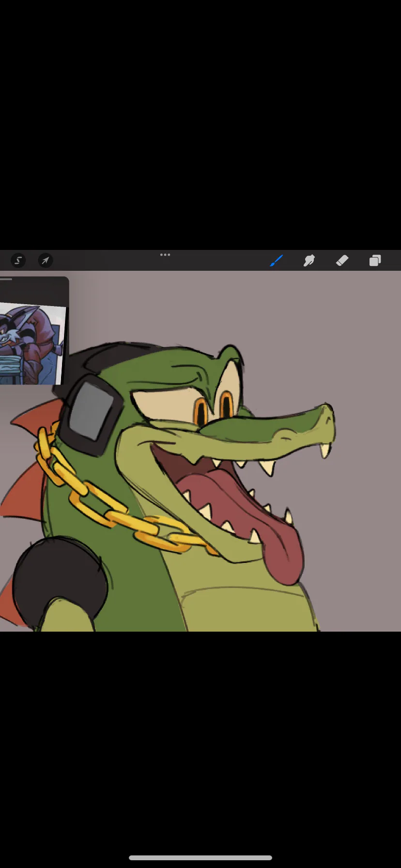Select the Brush tool

click(x=276, y=261)
